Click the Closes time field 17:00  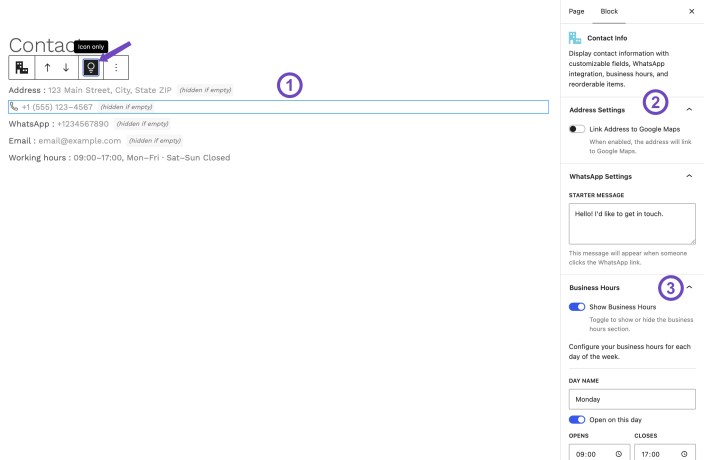click(x=665, y=454)
